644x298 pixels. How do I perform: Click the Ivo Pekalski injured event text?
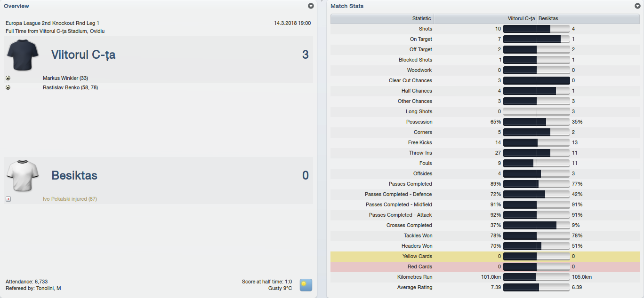70,199
